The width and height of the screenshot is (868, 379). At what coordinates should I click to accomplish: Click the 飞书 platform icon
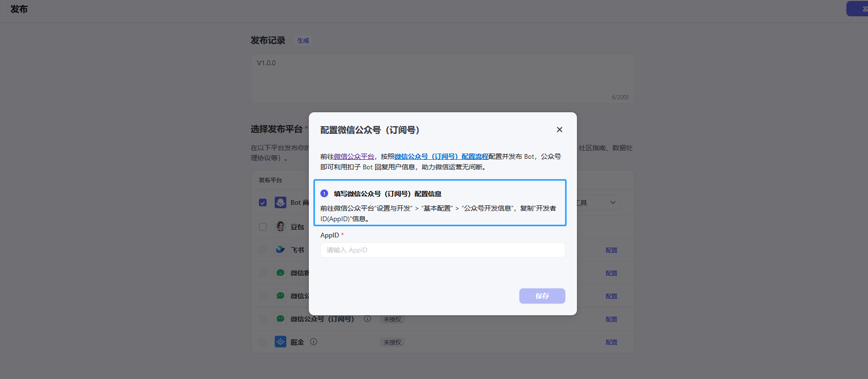281,249
